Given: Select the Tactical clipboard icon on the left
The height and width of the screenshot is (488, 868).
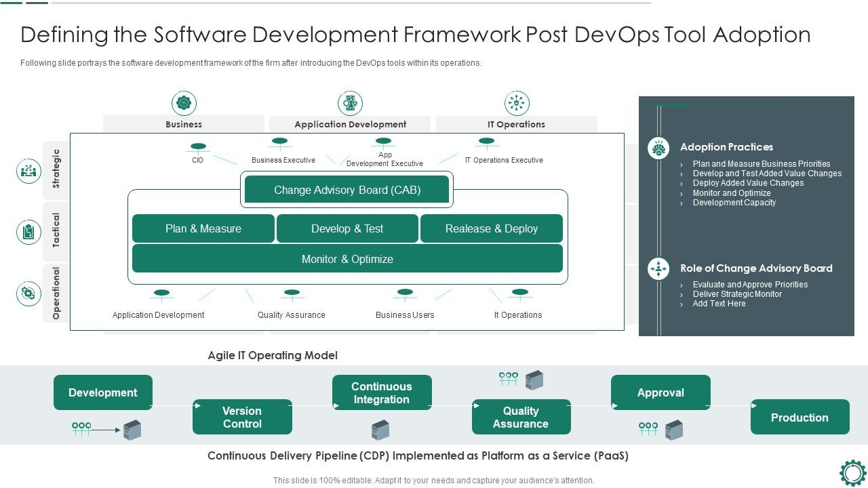Looking at the screenshot, I should click(28, 232).
